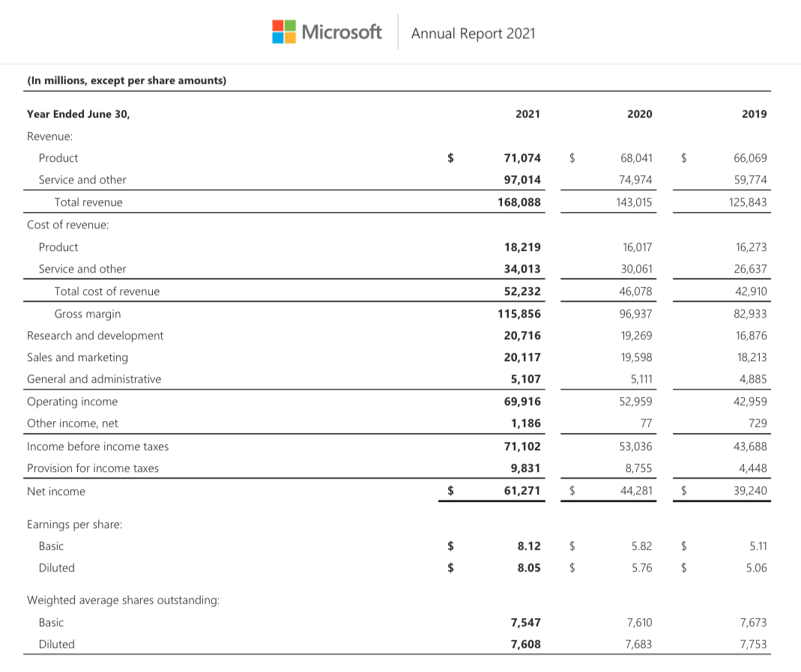Click the total revenue figure 168,088
Viewport: 801px width, 672px height.
[519, 202]
